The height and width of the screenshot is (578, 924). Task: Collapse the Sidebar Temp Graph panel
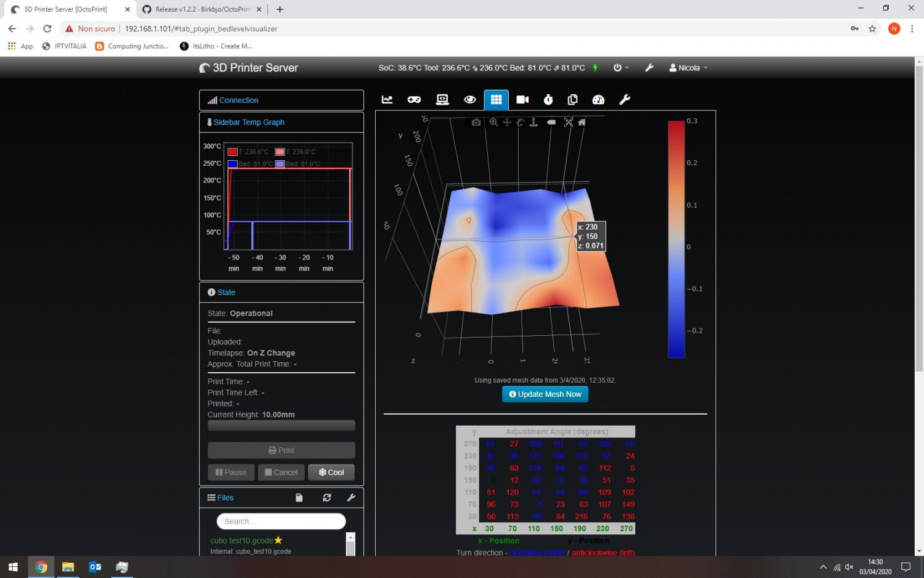(249, 123)
